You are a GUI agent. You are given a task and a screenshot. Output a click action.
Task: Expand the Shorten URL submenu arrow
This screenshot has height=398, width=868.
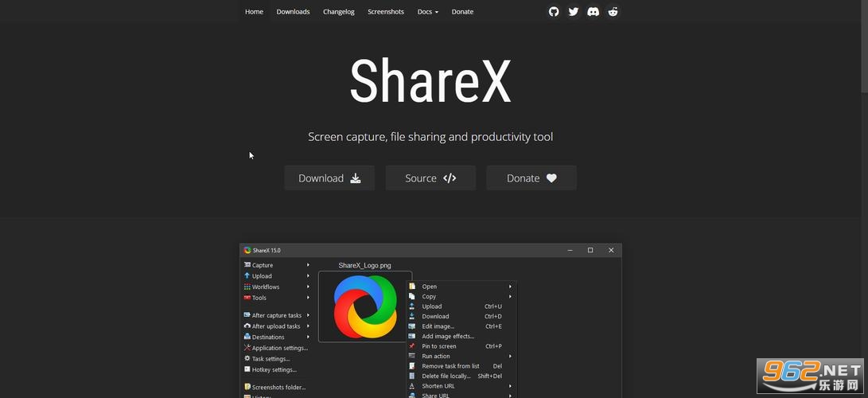510,386
